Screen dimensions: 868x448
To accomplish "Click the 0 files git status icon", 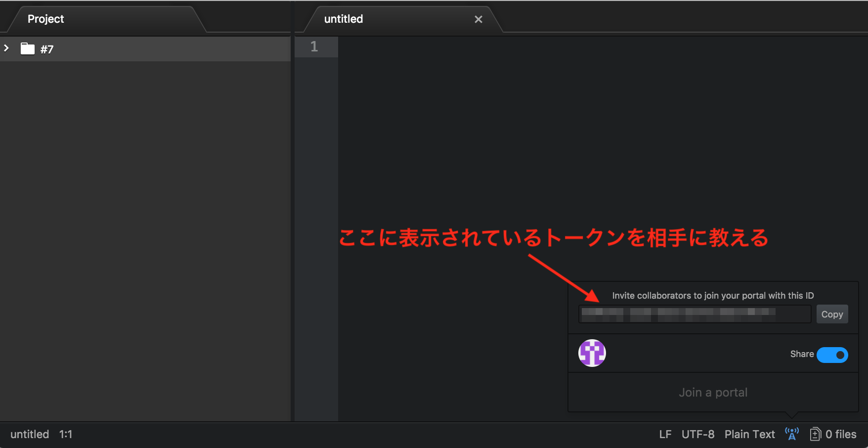I will tap(815, 434).
